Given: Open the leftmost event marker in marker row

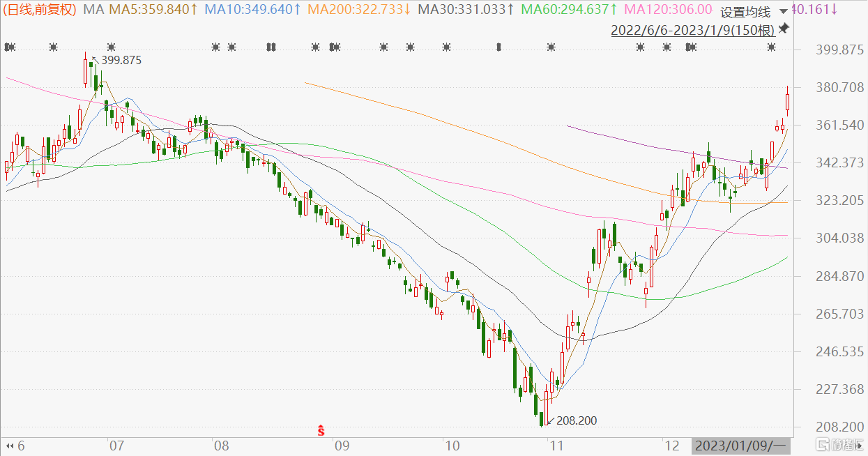Looking at the screenshot, I should (9, 47).
